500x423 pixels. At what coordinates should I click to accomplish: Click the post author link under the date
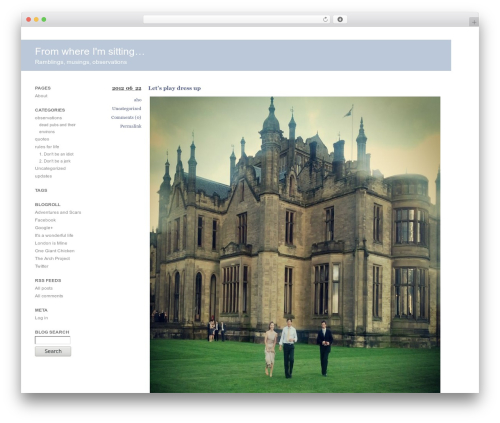tap(138, 100)
